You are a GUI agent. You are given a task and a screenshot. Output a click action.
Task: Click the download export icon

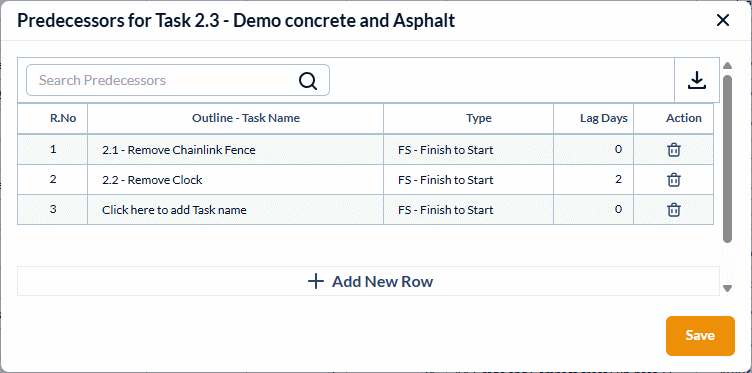click(x=697, y=80)
